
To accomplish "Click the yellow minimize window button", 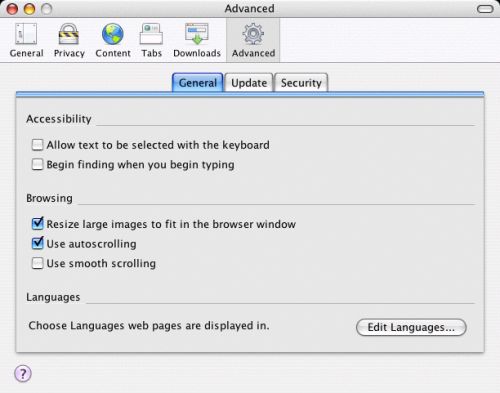I will (x=29, y=9).
